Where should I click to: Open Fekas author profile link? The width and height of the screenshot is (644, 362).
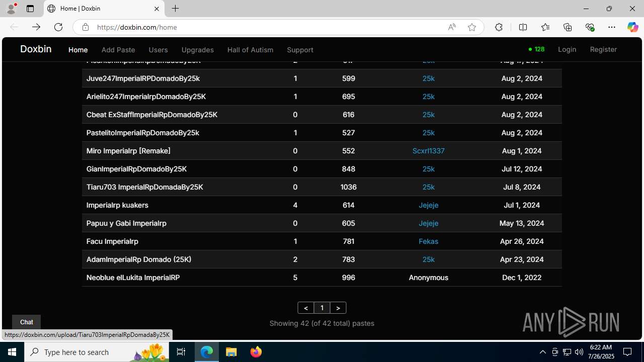point(429,241)
